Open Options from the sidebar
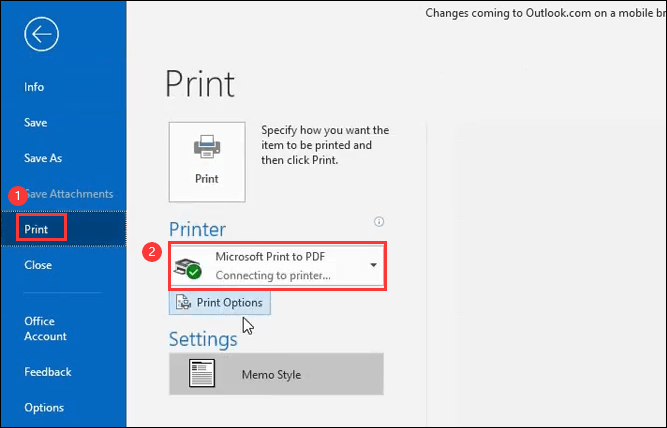 (x=44, y=407)
